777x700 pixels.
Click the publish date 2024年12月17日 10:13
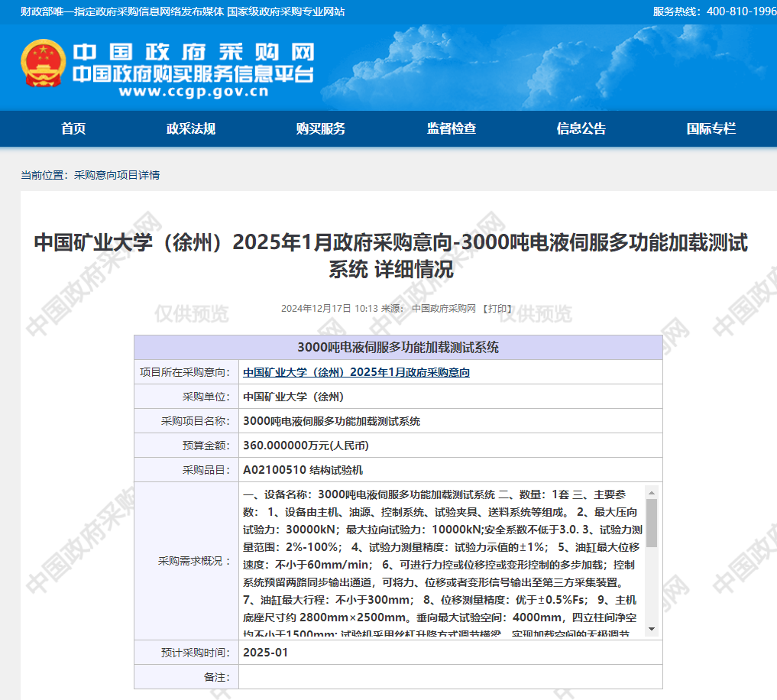(329, 309)
